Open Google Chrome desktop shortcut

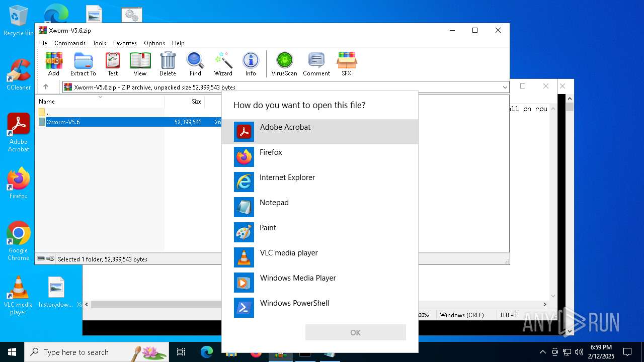[19, 241]
